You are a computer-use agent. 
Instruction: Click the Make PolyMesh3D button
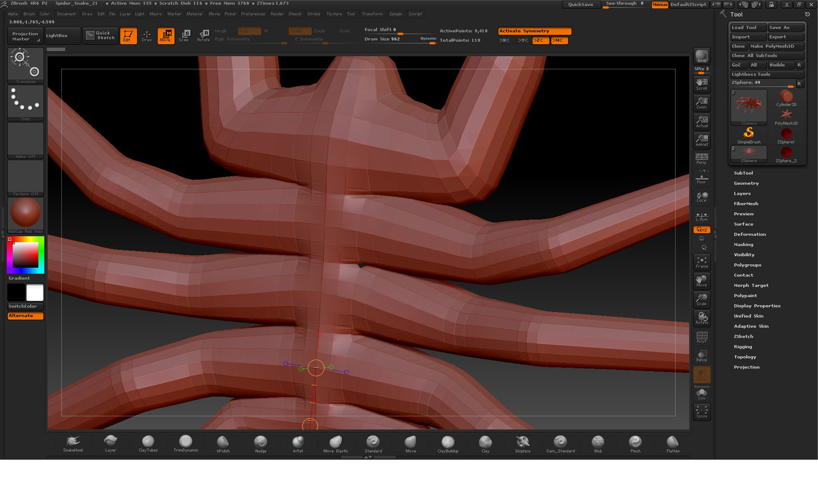point(777,46)
